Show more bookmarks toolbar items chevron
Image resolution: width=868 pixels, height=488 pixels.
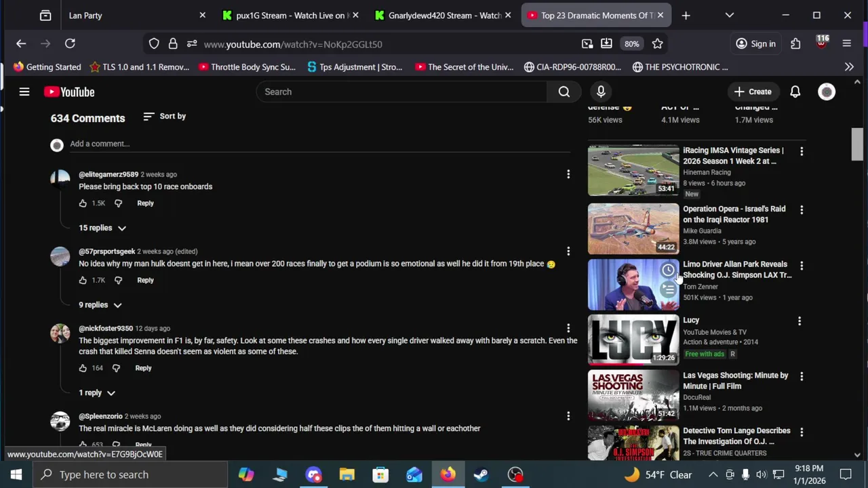tap(849, 67)
